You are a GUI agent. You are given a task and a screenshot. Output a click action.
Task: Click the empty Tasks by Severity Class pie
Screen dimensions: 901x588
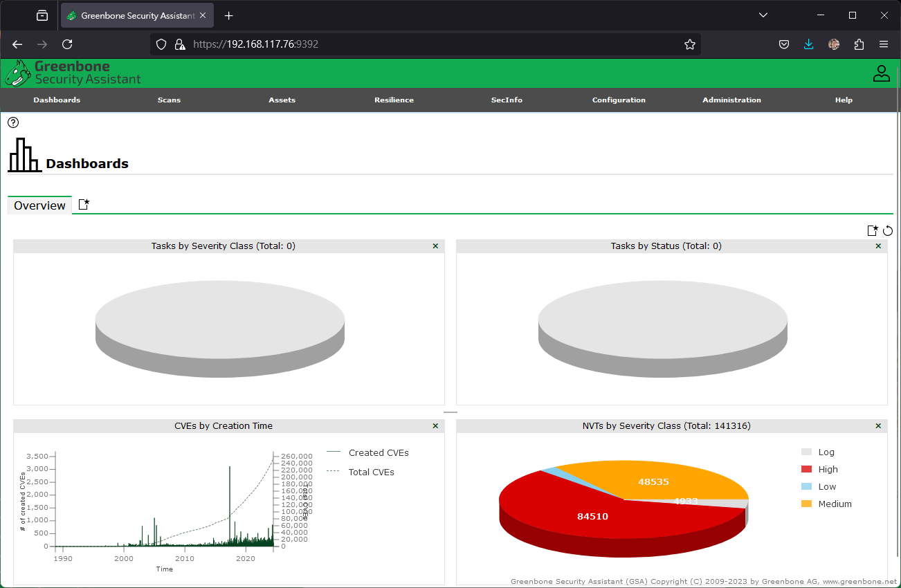pos(220,329)
